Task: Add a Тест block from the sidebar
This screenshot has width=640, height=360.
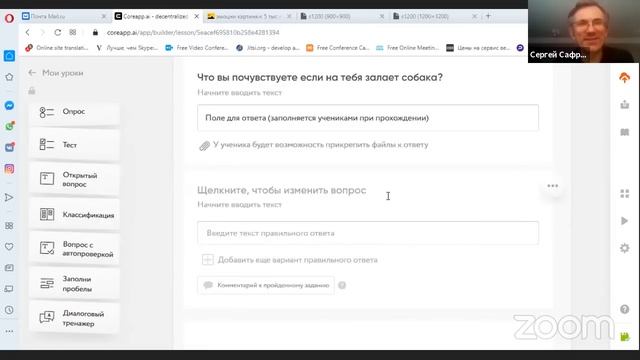Action: [x=74, y=145]
